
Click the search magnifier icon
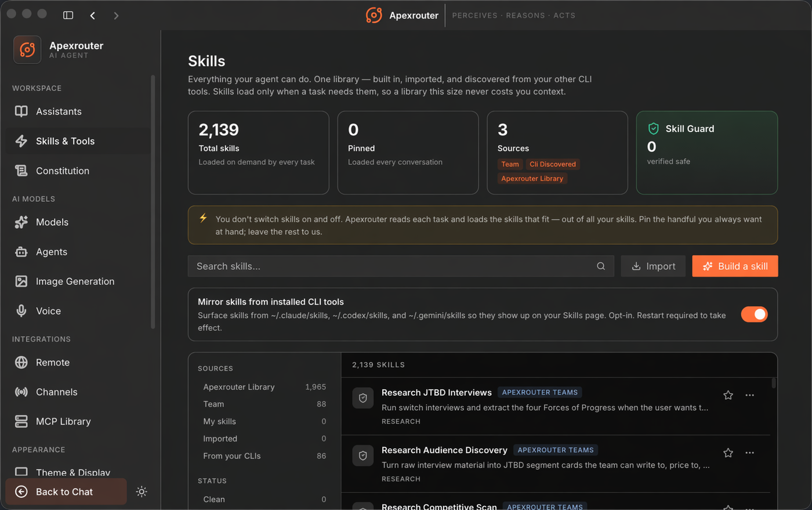[601, 266]
